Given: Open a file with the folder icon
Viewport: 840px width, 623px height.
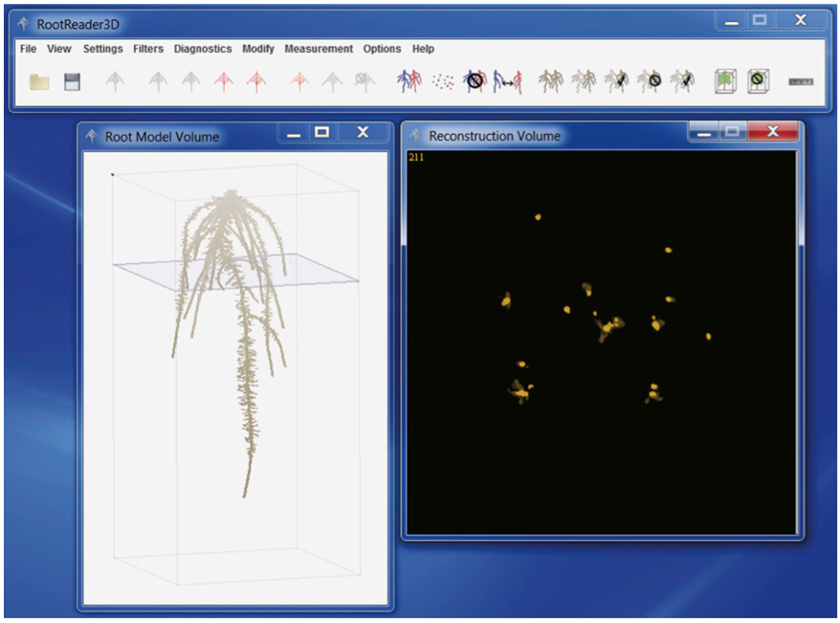Looking at the screenshot, I should point(39,82).
